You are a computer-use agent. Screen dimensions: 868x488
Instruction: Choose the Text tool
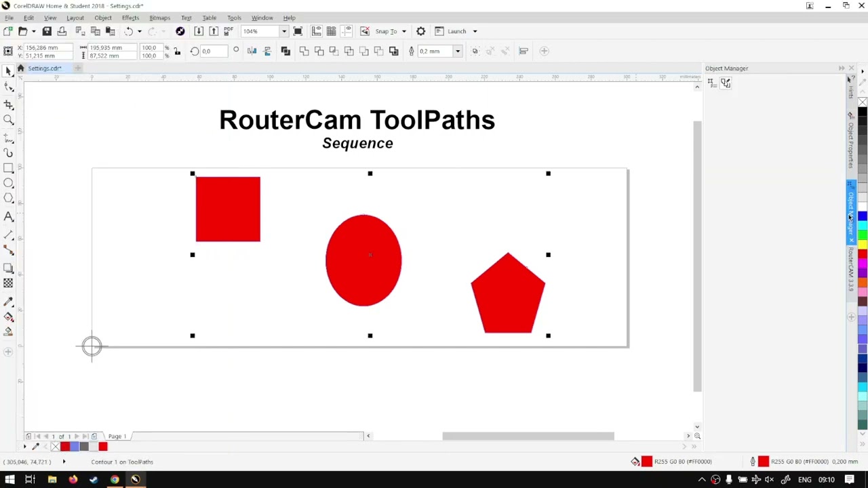[8, 217]
